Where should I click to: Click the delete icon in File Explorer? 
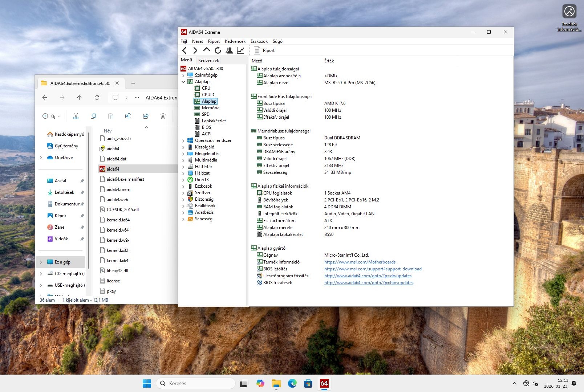click(x=163, y=116)
